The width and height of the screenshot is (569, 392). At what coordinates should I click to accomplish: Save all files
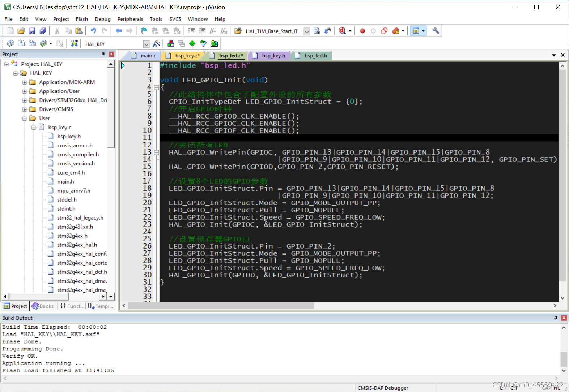coord(43,31)
